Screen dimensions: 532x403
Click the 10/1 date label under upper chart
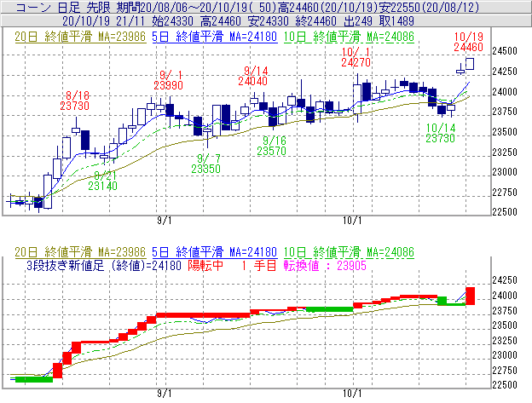click(x=352, y=221)
